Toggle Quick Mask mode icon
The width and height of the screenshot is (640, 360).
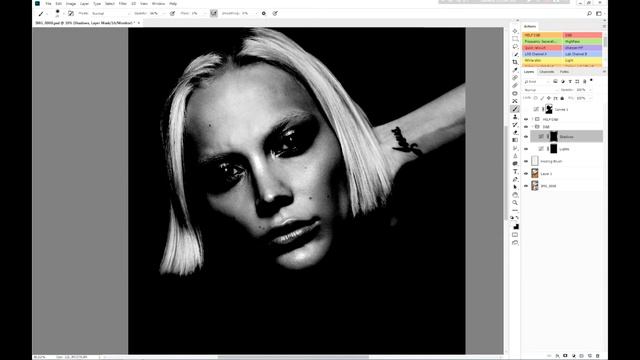pyautogui.click(x=515, y=235)
